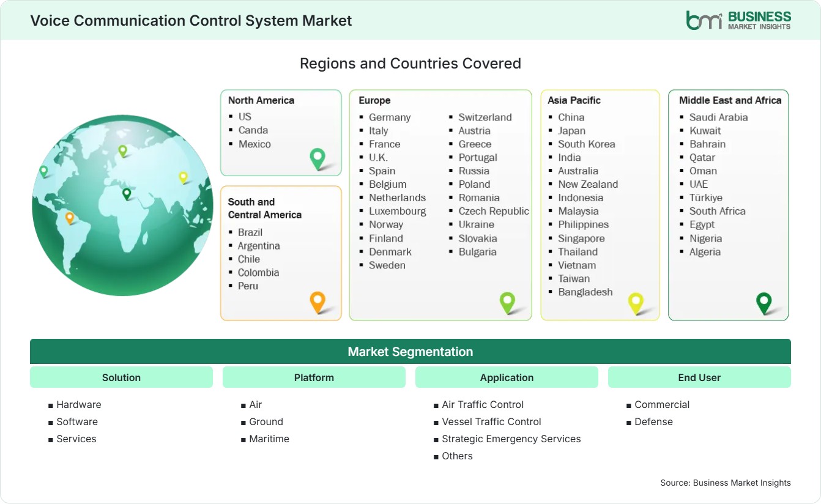The image size is (821, 504).
Task: Click 'Saudi Arabia' in the Middle East list
Action: [719, 117]
